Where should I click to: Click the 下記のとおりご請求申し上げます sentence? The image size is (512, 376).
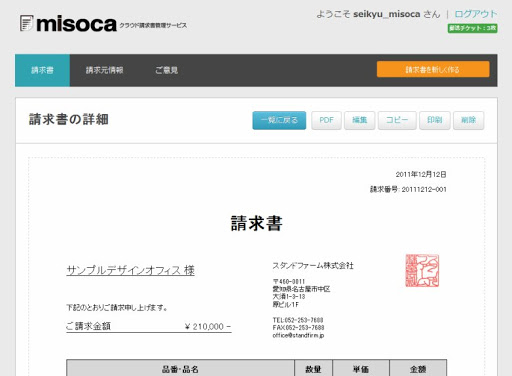point(117,307)
